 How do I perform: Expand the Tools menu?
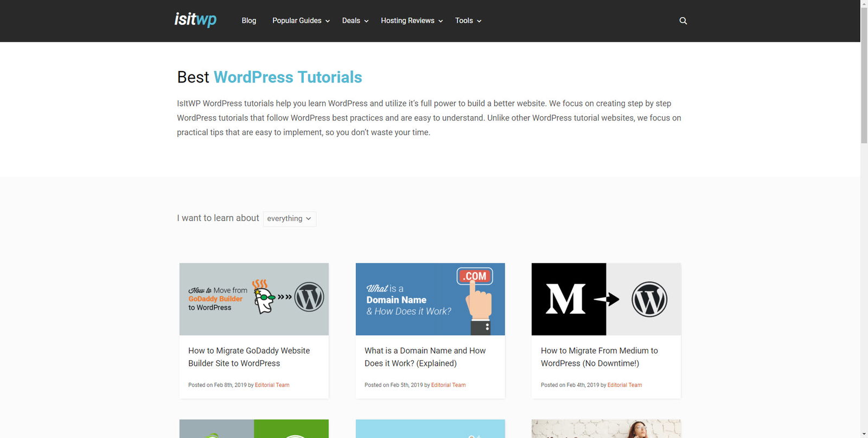tap(468, 21)
